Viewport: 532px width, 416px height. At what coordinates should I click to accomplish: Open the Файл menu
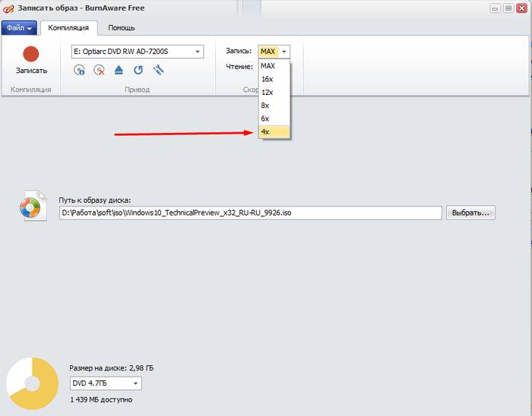pos(19,28)
